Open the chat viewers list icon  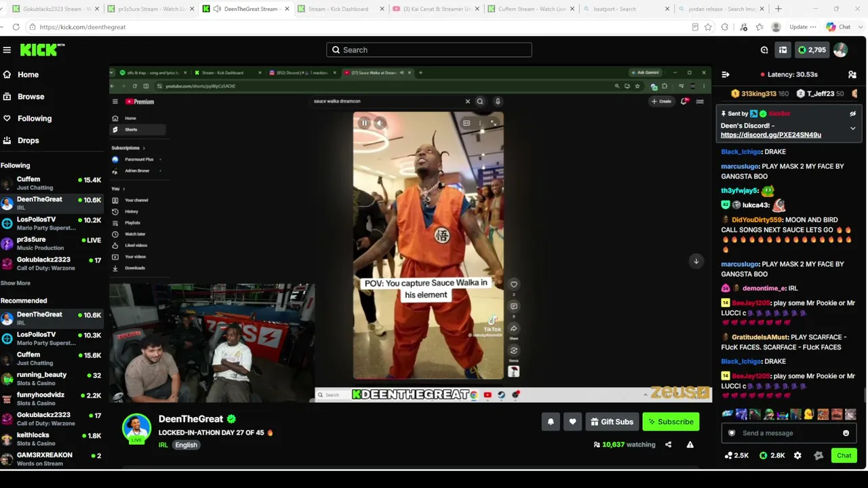click(852, 75)
